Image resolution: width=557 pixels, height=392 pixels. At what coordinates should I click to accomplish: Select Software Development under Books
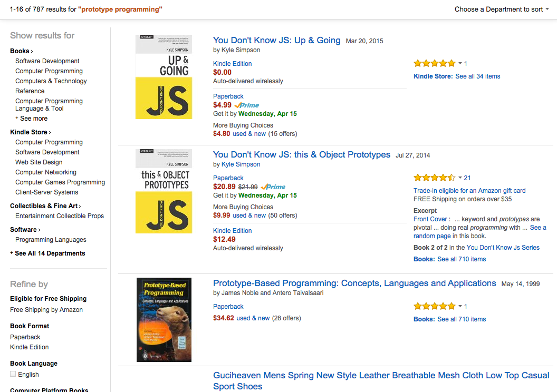[47, 61]
